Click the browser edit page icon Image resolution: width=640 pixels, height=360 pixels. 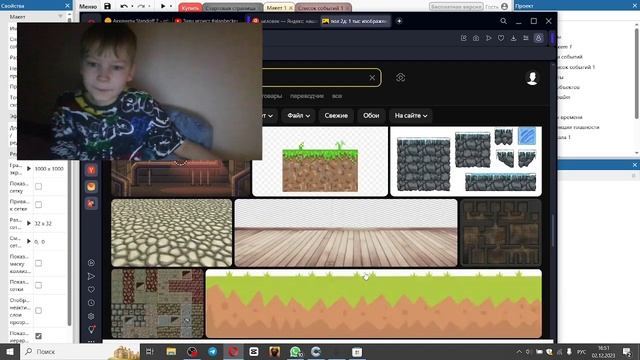click(x=464, y=38)
